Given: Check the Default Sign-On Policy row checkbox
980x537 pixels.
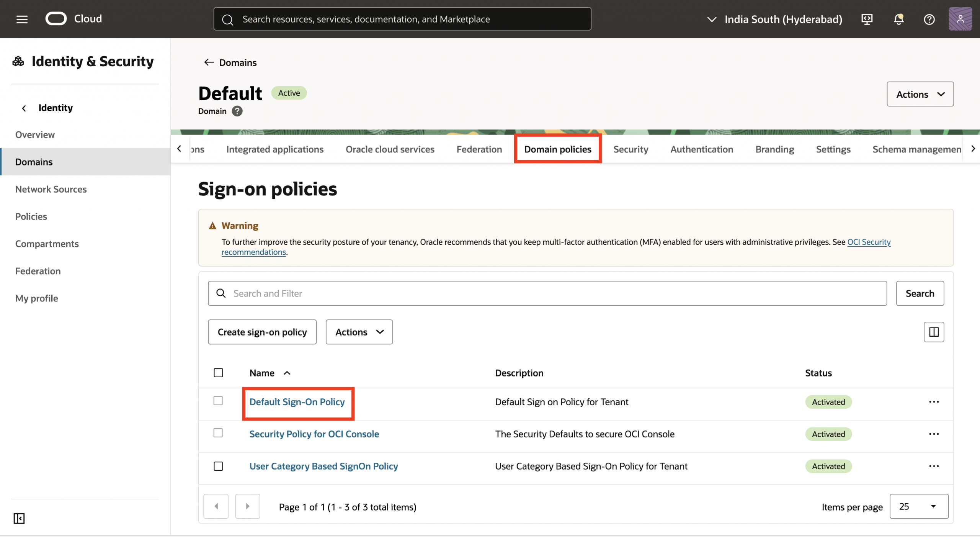Looking at the screenshot, I should click(x=218, y=401).
